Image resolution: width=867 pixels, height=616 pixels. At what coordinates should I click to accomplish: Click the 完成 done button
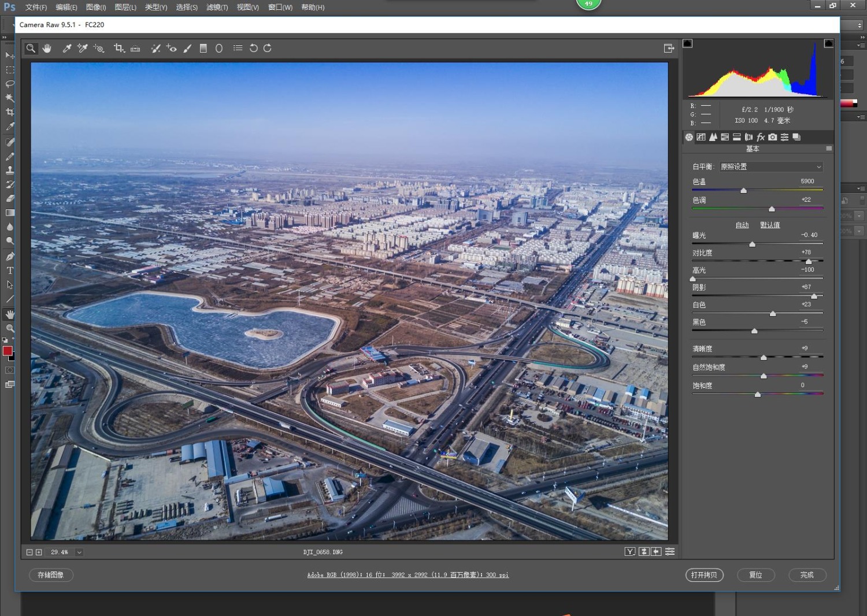click(807, 575)
